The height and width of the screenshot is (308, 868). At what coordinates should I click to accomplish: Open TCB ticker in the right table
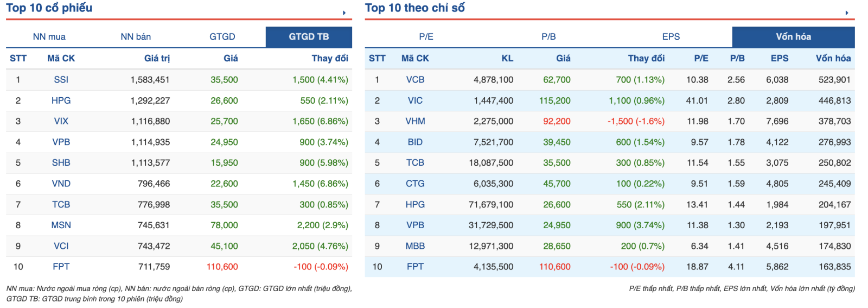point(416,162)
